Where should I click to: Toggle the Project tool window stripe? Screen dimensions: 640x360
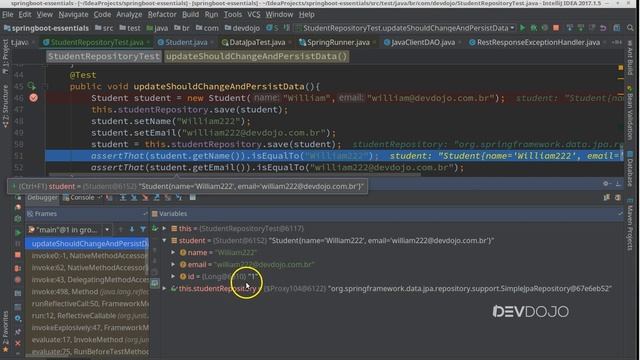[5, 57]
